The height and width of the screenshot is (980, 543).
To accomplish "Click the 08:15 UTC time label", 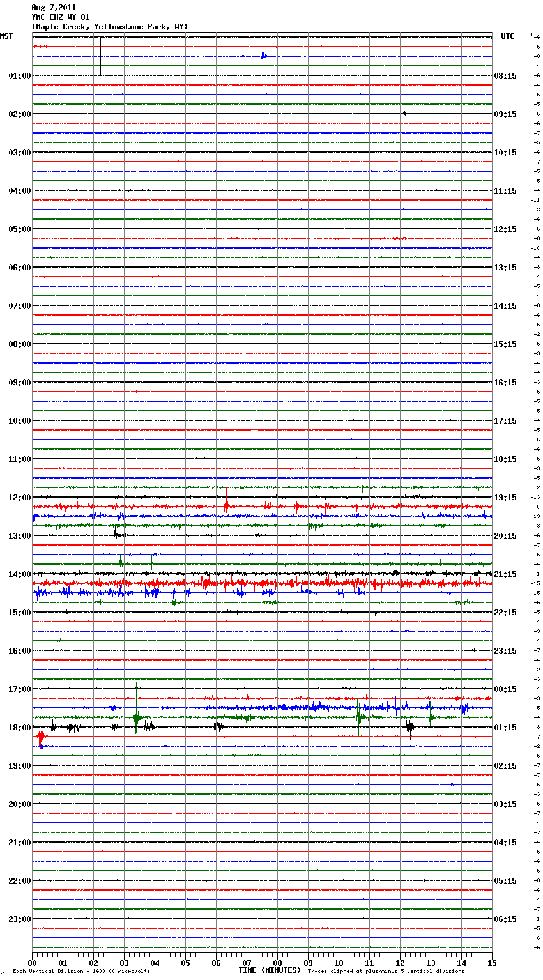I will coord(505,76).
